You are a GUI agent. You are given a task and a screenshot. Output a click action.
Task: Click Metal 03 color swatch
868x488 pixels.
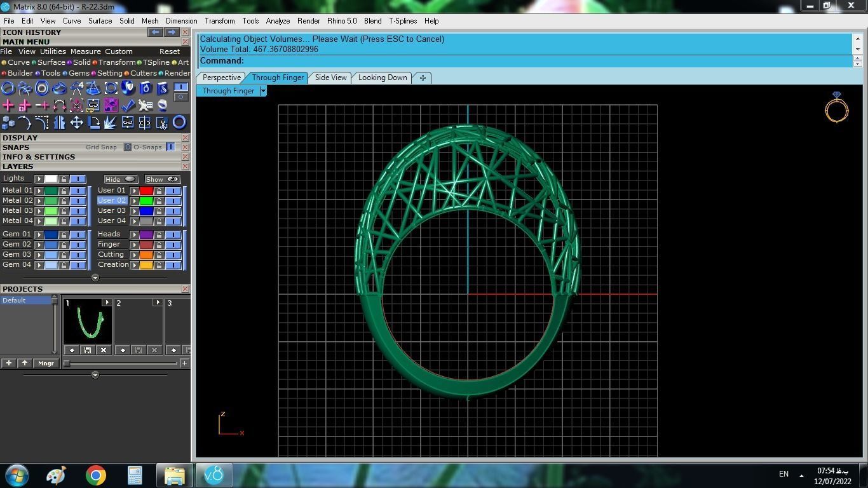point(51,210)
